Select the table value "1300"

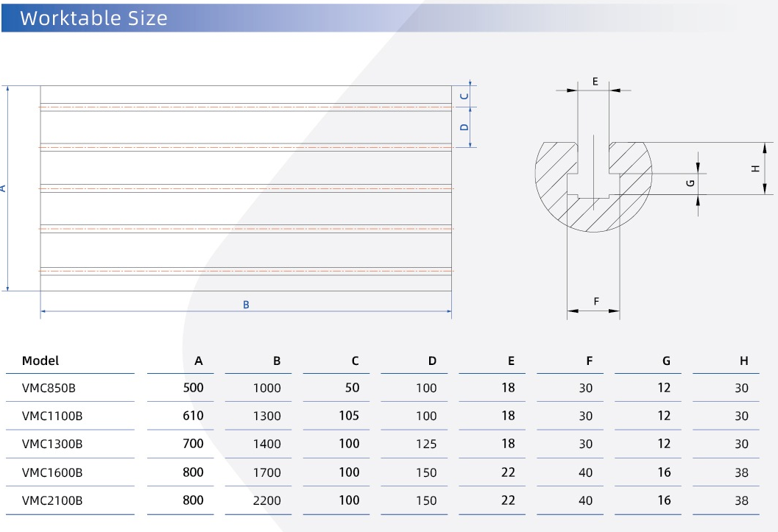(267, 416)
